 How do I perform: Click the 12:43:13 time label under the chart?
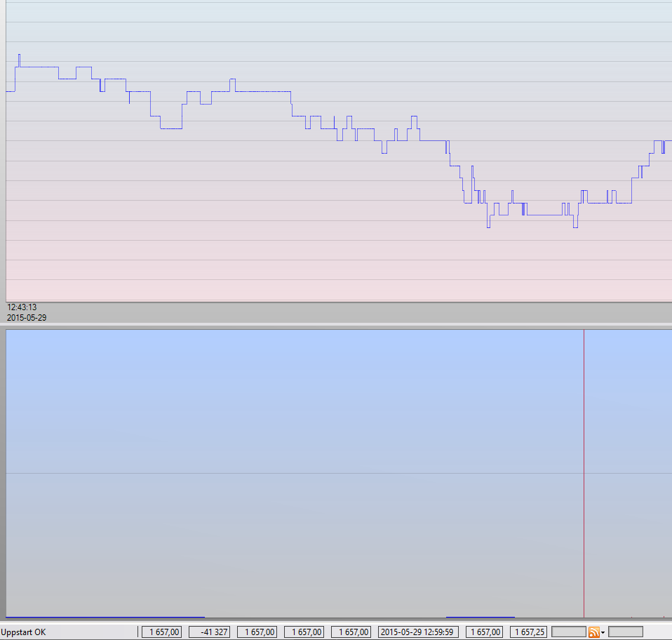coord(22,307)
